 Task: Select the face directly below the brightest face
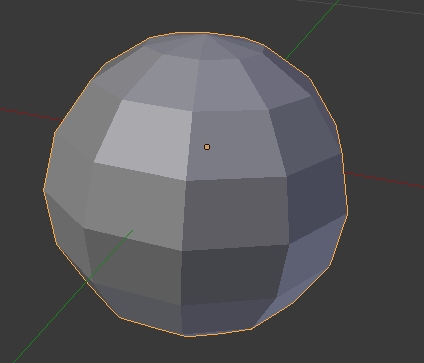tap(135, 205)
